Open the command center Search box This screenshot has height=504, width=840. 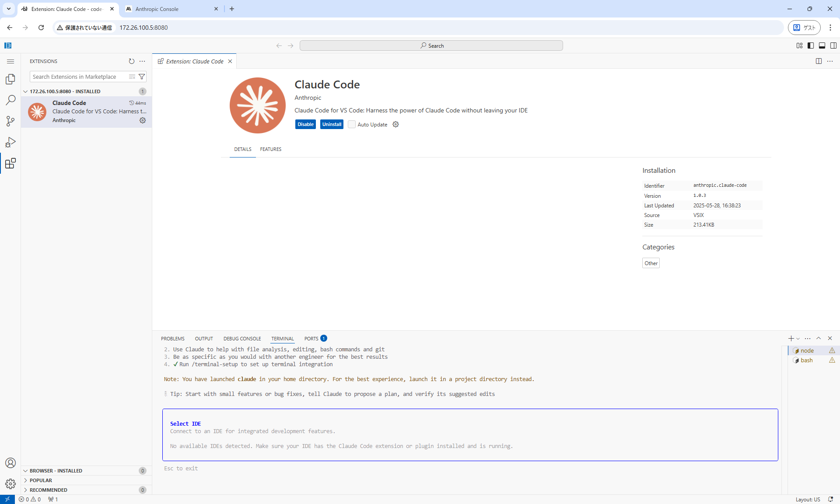[431, 45]
